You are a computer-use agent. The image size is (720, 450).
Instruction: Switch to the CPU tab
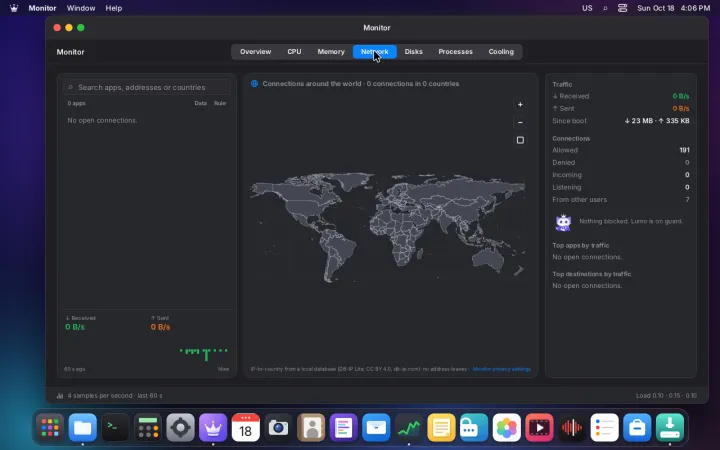tap(294, 51)
